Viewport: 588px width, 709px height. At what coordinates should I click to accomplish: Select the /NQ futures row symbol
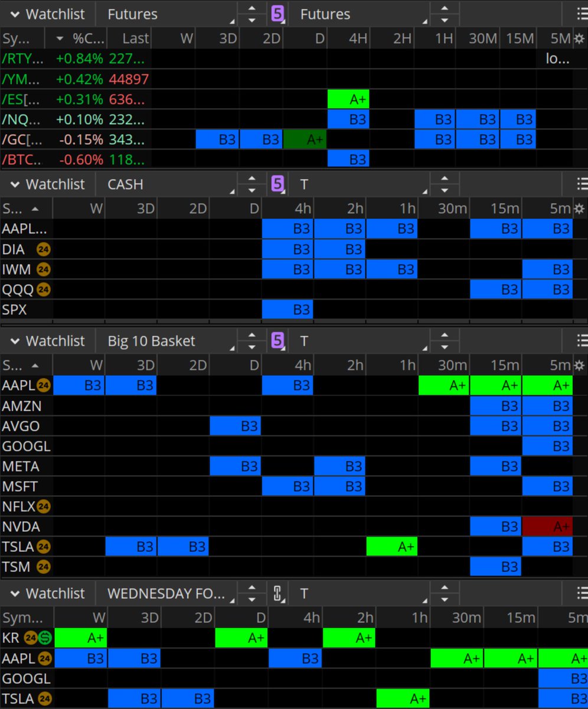(x=22, y=119)
